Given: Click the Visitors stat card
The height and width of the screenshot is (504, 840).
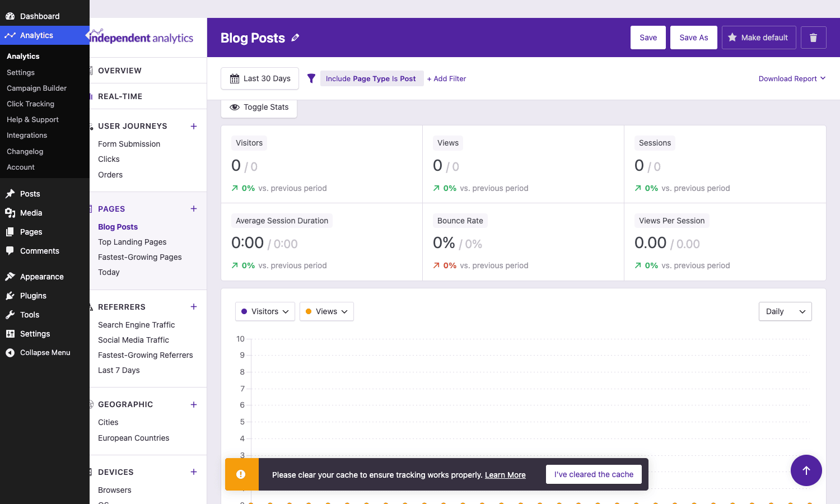Looking at the screenshot, I should pyautogui.click(x=322, y=164).
